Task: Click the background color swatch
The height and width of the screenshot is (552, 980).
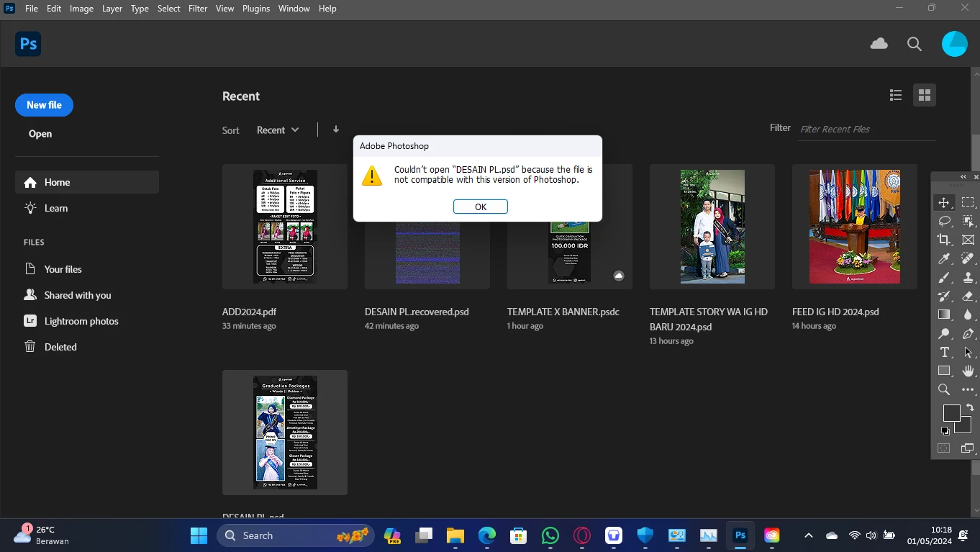Action: (x=966, y=427)
